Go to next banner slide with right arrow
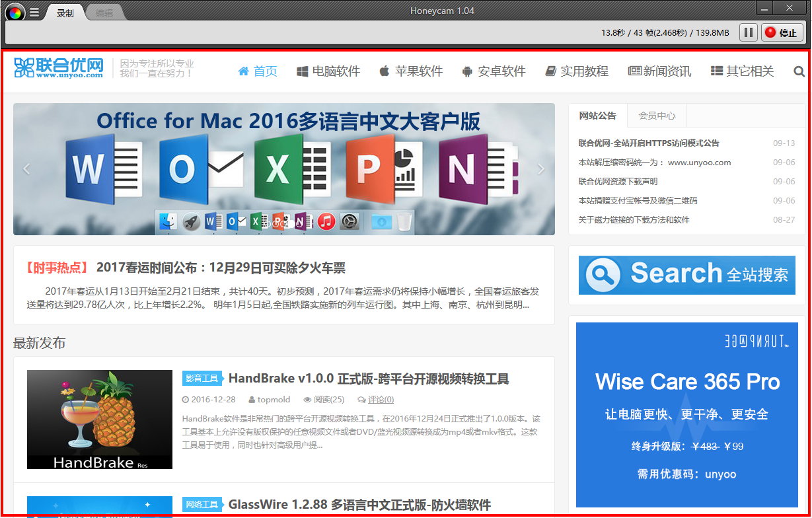This screenshot has width=812, height=518. 541,169
